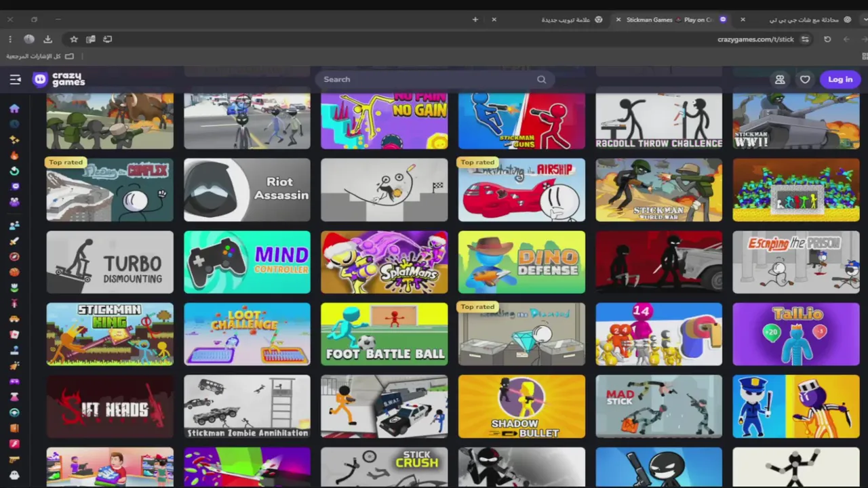Viewport: 868px width, 488px height.
Task: Select the purple controller category icon
Action: 14,381
